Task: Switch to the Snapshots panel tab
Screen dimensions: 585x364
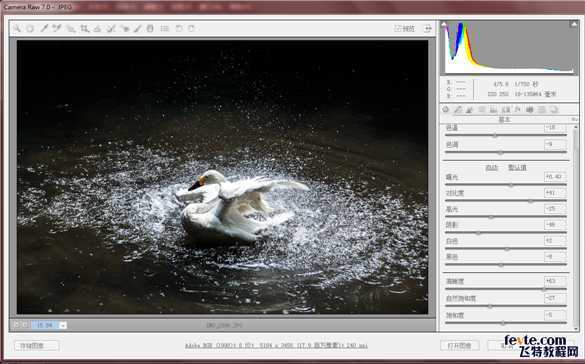Action: pyautogui.click(x=554, y=110)
